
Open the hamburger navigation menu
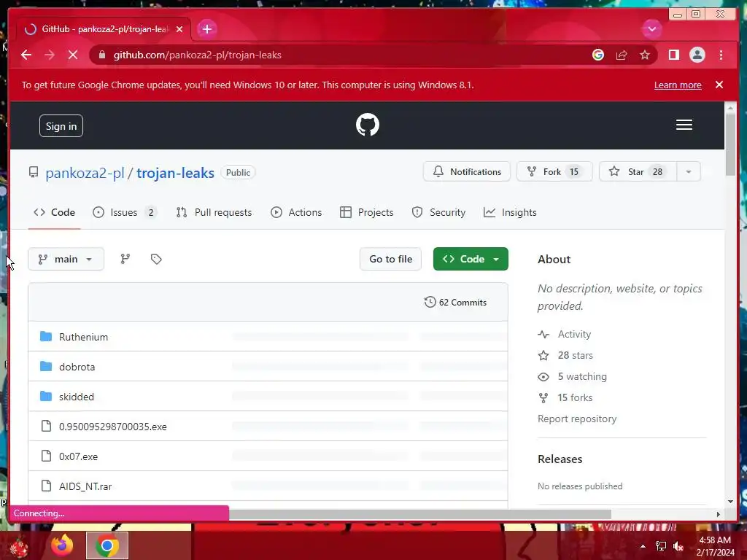tap(684, 125)
